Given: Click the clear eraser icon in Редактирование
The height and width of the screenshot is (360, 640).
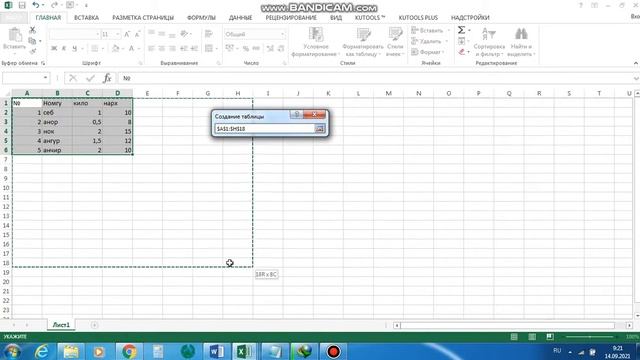Looking at the screenshot, I should 462,52.
